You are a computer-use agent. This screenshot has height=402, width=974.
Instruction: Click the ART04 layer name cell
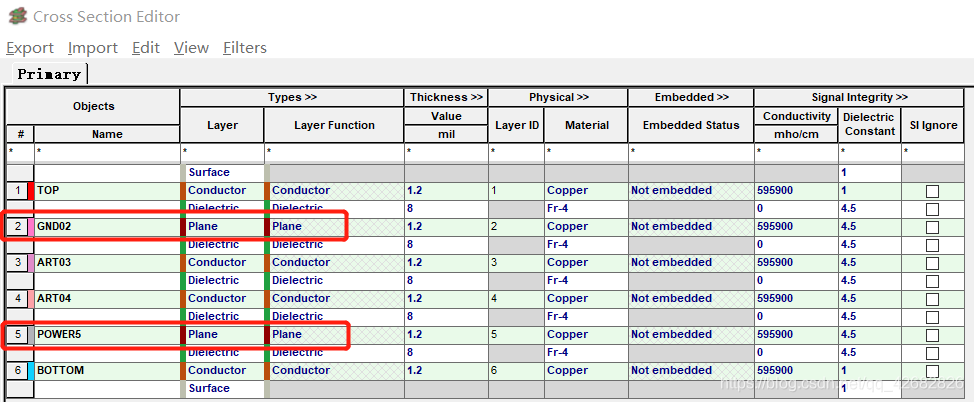click(x=107, y=299)
